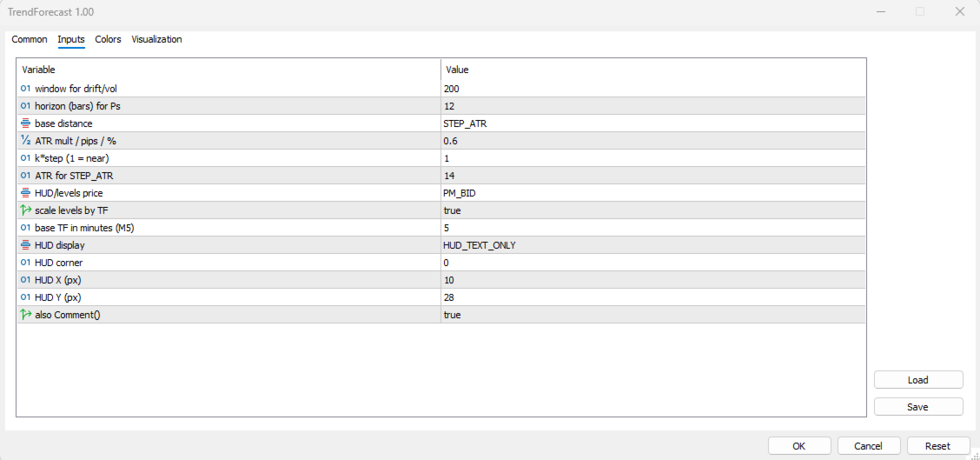Viewport: 980px width, 460px height.
Task: Open the HUD_TEXT_ONLY display dropdown value
Action: pos(653,246)
